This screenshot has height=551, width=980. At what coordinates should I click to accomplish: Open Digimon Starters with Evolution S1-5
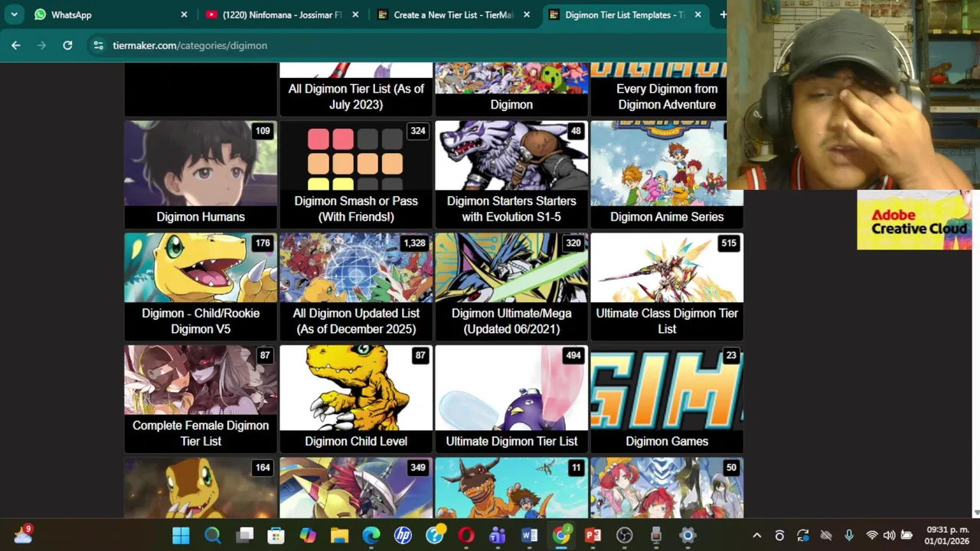511,174
